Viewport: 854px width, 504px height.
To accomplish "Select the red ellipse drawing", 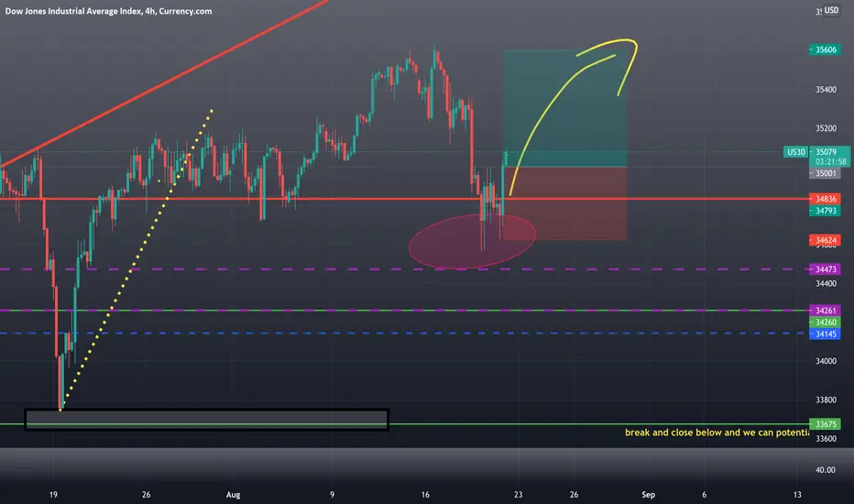I will point(472,241).
